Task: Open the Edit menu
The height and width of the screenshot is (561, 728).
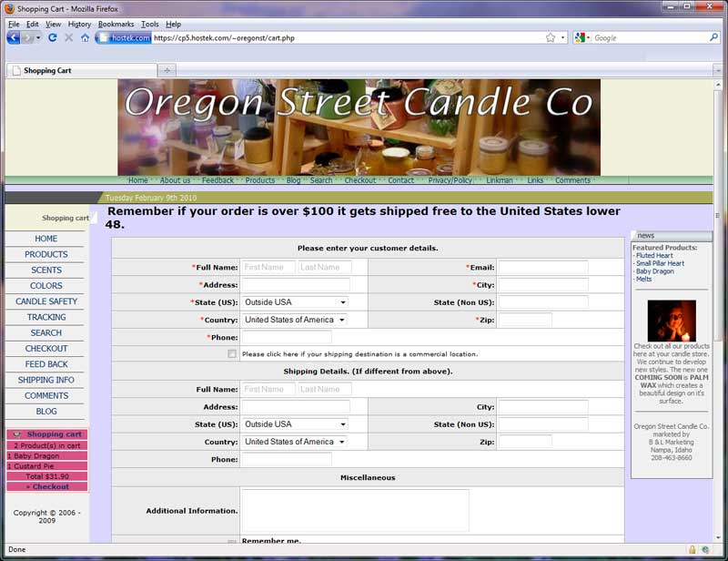Action: pos(33,25)
